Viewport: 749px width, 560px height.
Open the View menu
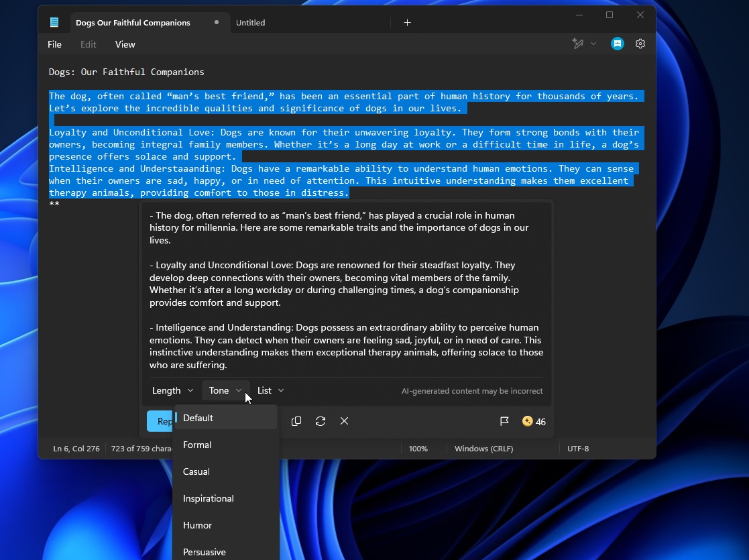125,44
